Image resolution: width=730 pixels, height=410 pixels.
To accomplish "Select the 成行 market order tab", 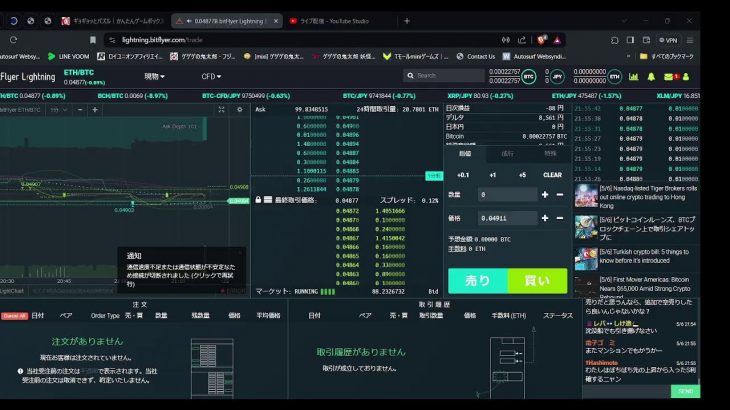I will [507, 154].
